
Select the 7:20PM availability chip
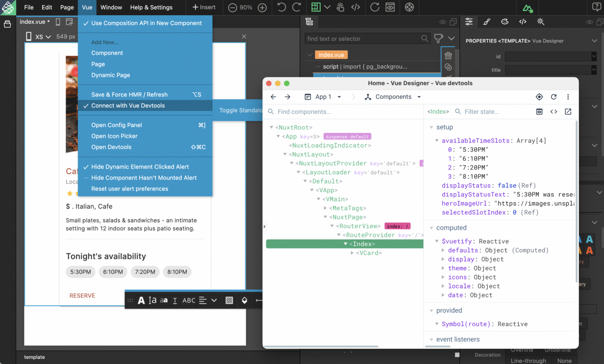(145, 271)
